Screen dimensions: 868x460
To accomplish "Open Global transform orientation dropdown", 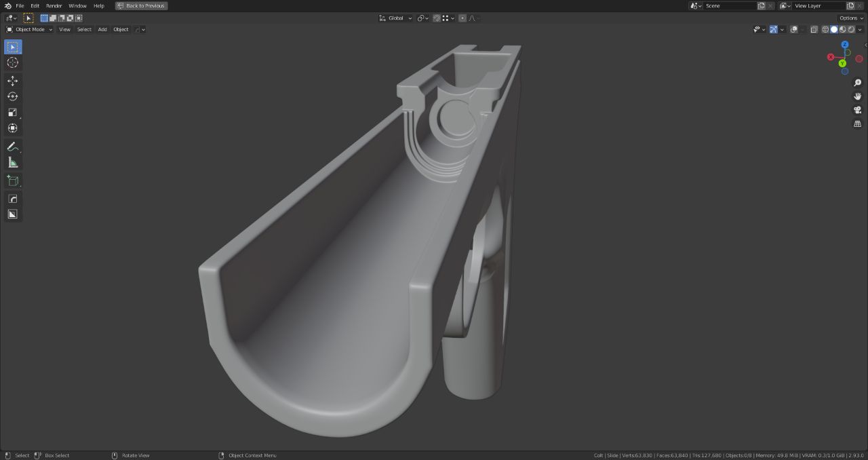I will pos(395,18).
